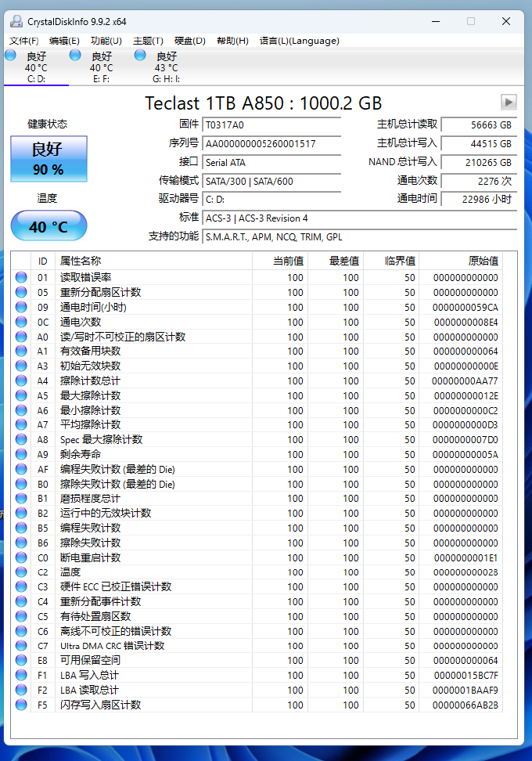Select the 运行中的无效块计数 row
The width and height of the screenshot is (532, 761).
pos(257,513)
